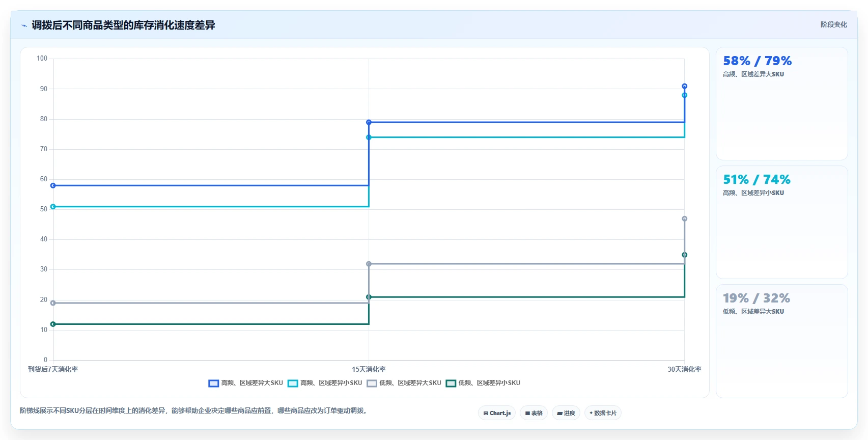This screenshot has width=868, height=440.
Task: Click the cyan data point at 74 on day 15
Action: [x=369, y=137]
